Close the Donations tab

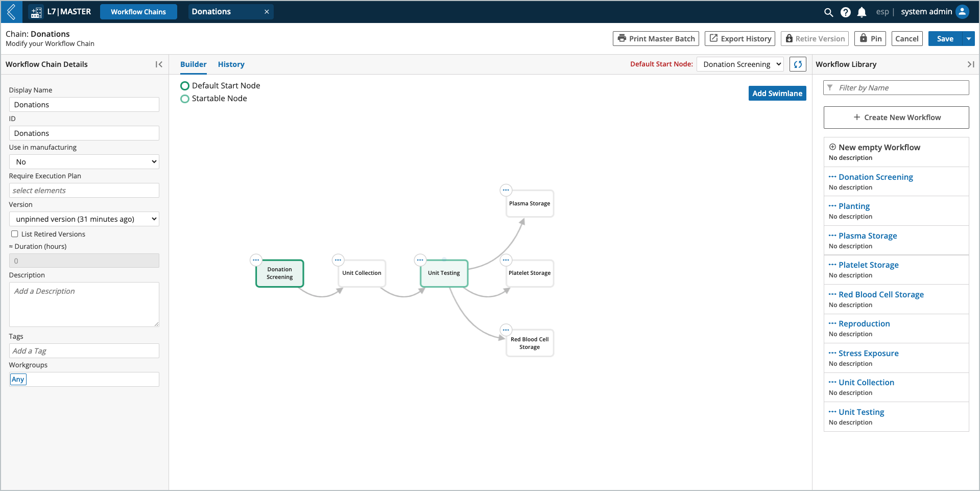(267, 12)
